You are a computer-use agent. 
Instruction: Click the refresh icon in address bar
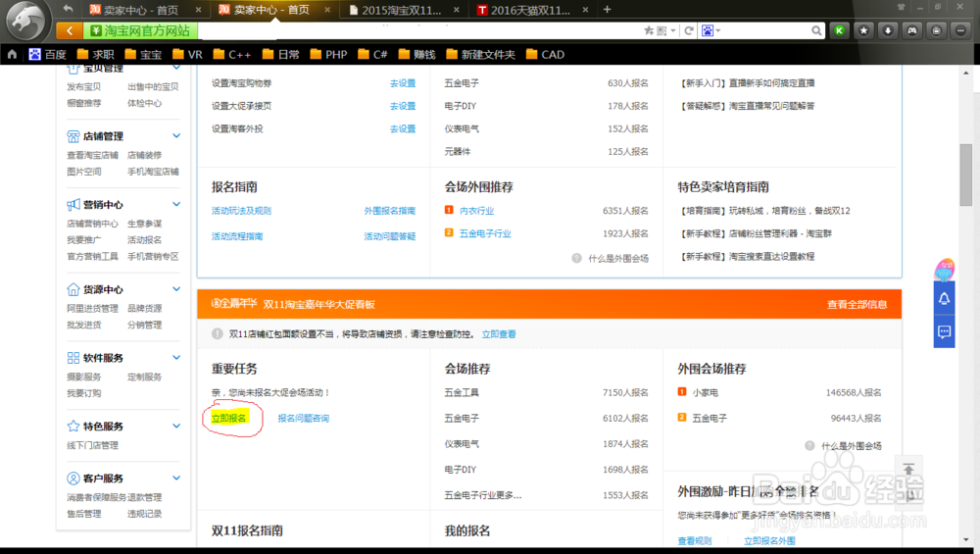point(689,30)
